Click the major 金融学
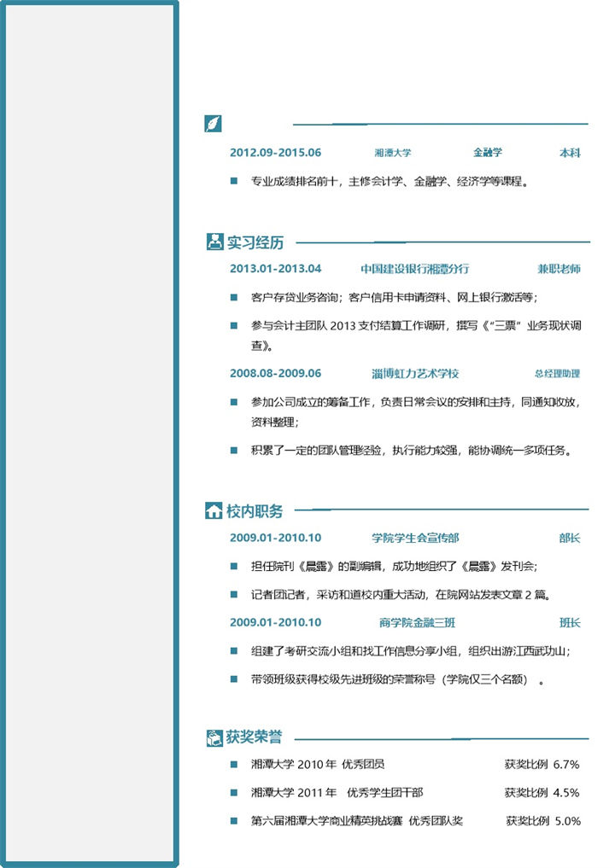 (x=488, y=152)
